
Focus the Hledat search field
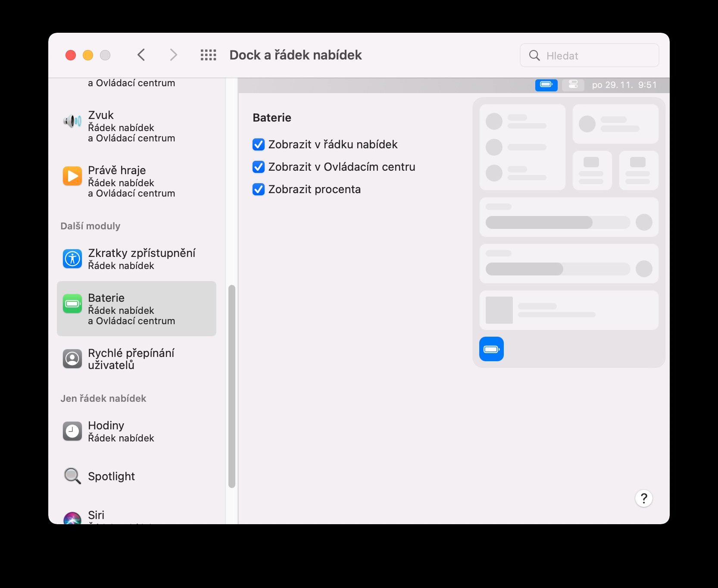coord(590,55)
